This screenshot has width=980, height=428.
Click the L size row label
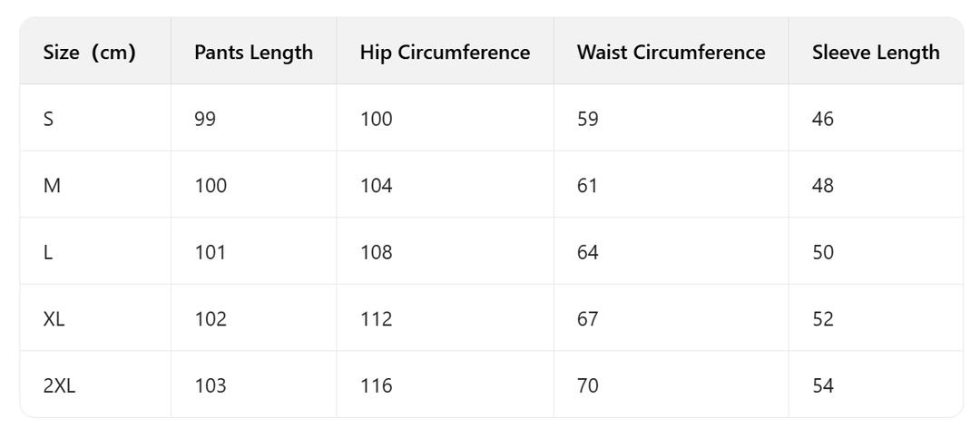tap(48, 252)
